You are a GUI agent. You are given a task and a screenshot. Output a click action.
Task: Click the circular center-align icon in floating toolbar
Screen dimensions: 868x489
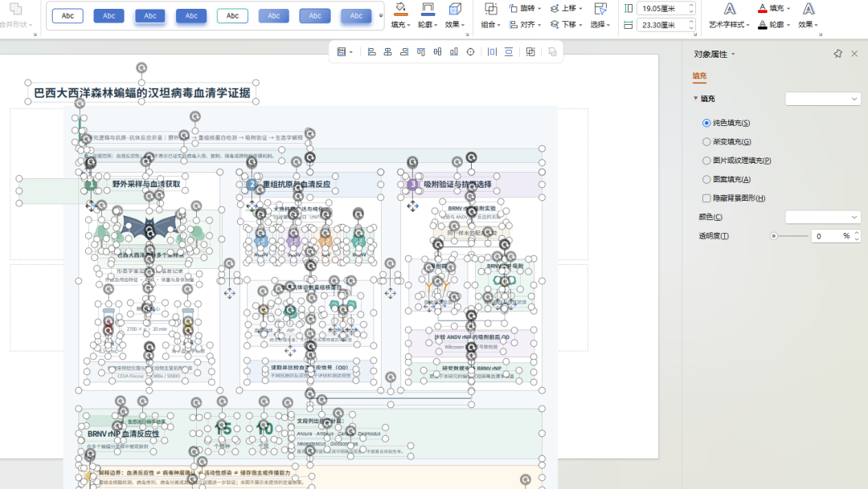click(x=470, y=52)
